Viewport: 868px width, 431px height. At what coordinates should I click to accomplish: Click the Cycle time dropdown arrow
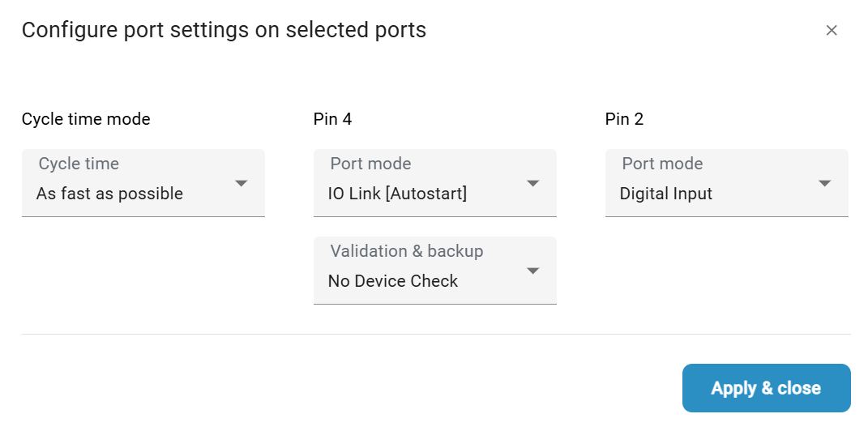(x=241, y=183)
